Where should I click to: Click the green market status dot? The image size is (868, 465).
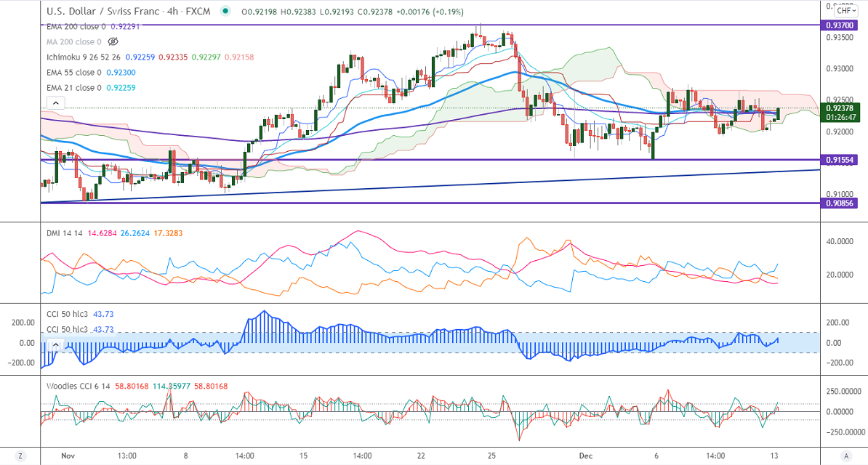(x=225, y=11)
